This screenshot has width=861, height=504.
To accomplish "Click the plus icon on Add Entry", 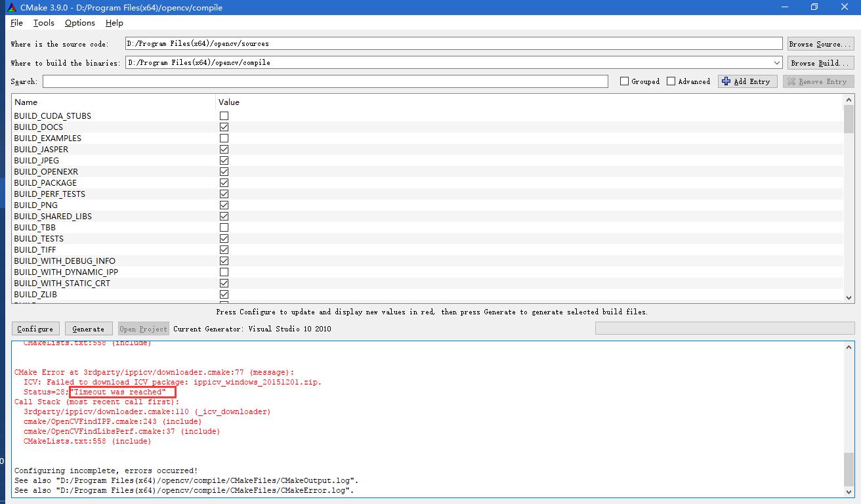I will pyautogui.click(x=726, y=81).
